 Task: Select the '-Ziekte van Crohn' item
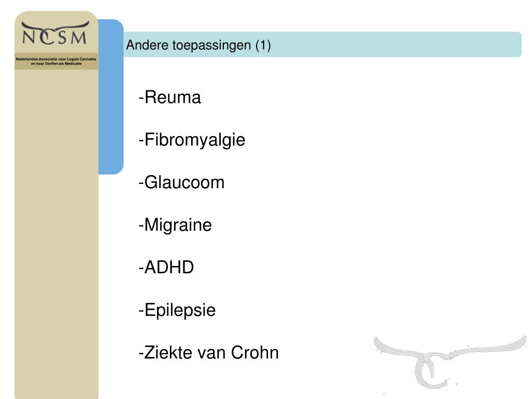[208, 353]
